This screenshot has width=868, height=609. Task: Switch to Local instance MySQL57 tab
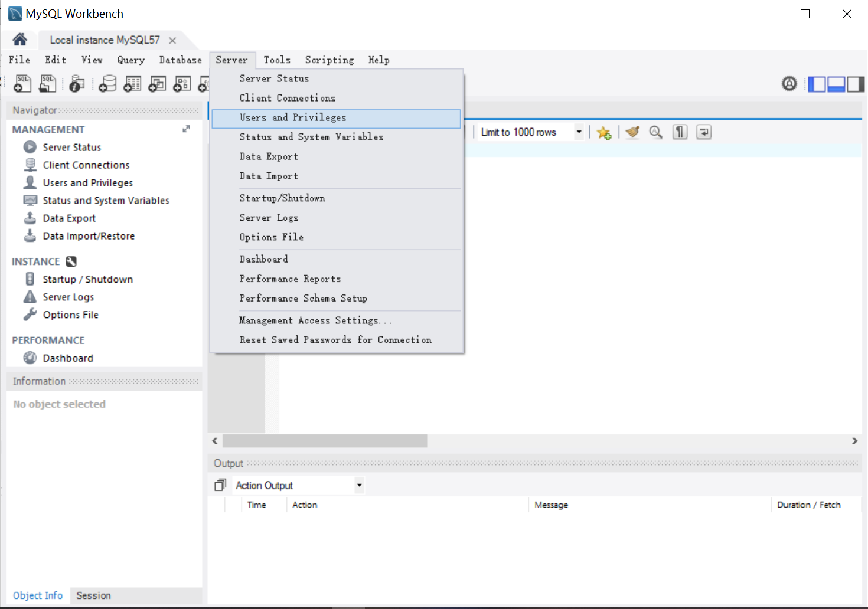coord(105,40)
